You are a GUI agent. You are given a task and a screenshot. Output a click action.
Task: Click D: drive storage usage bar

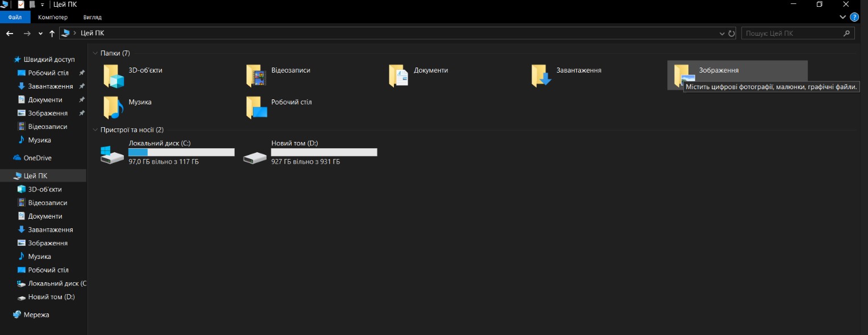click(324, 152)
